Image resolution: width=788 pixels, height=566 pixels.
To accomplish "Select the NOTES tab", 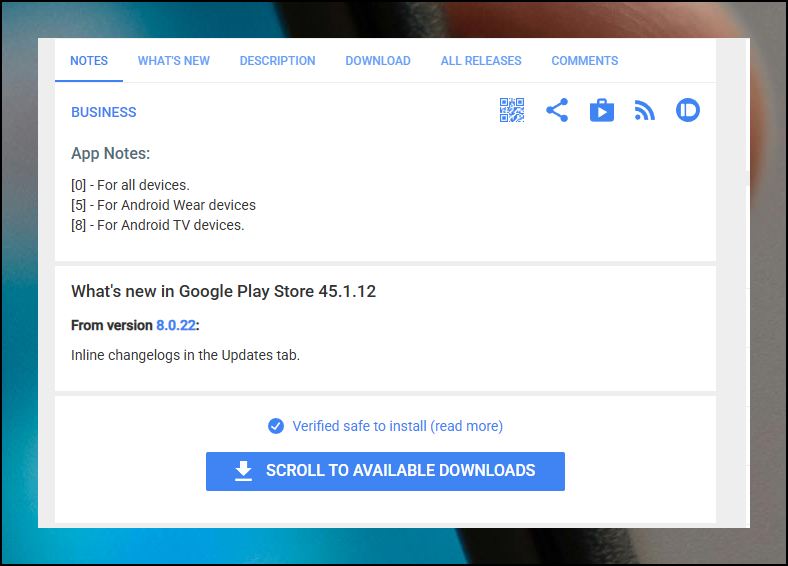I will click(89, 61).
